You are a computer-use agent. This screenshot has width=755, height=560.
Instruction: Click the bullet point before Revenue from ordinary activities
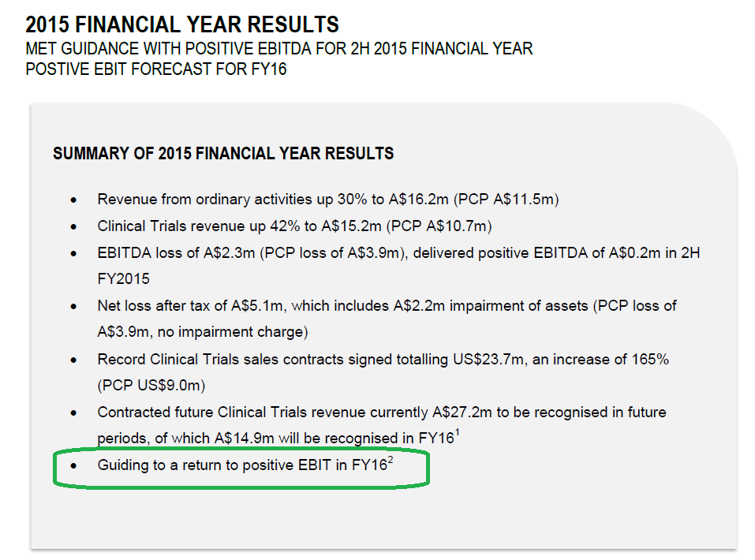tap(73, 200)
